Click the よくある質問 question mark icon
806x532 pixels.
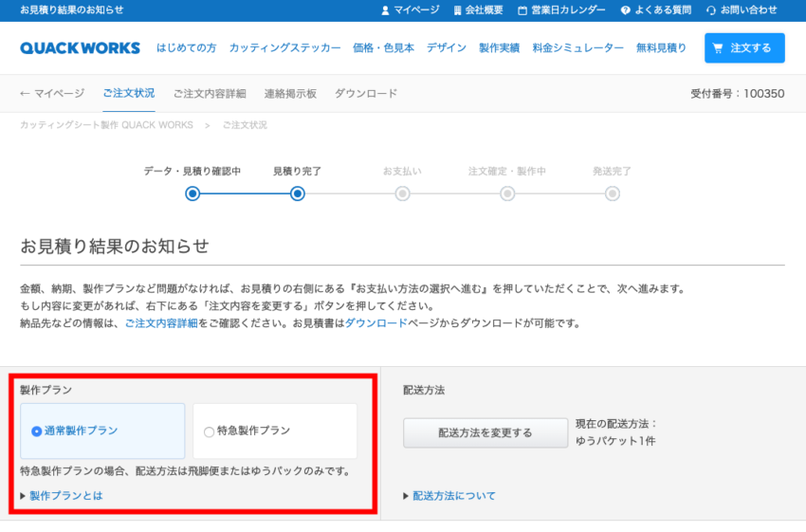(x=625, y=10)
